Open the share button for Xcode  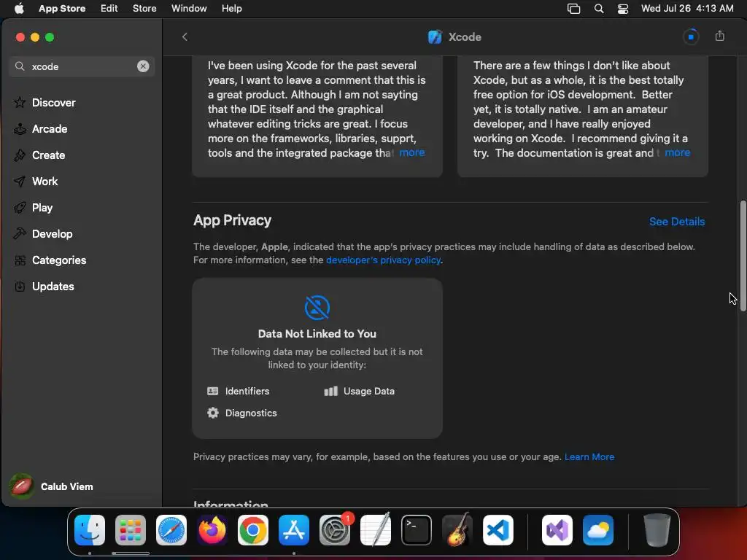click(720, 36)
